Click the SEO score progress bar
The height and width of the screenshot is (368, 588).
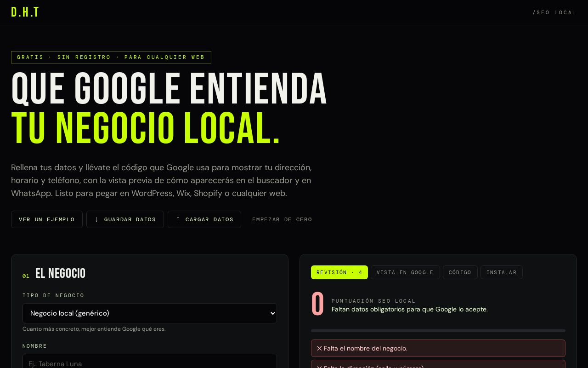click(x=438, y=331)
